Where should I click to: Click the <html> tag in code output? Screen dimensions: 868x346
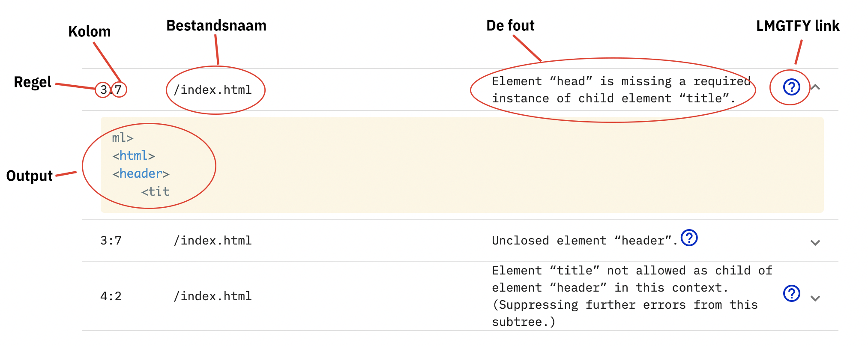[134, 156]
